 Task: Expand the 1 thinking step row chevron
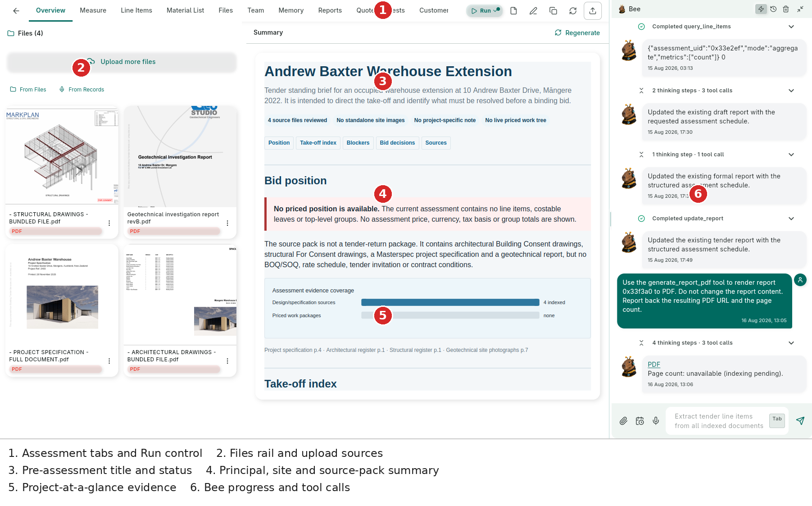(791, 155)
